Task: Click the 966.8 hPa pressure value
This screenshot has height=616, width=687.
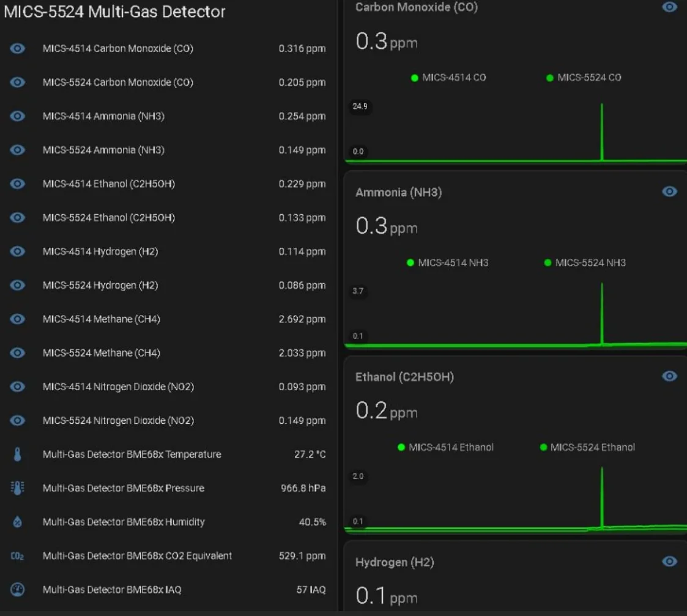Action: [303, 488]
